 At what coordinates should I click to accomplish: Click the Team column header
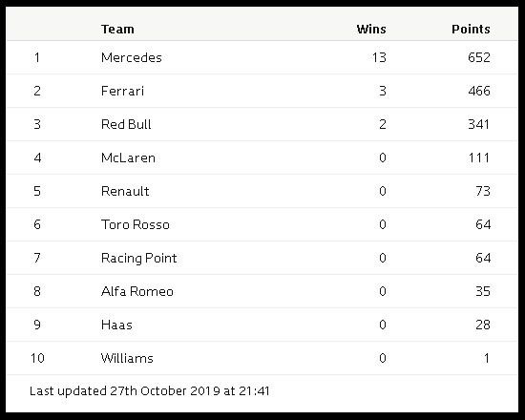[x=117, y=30]
